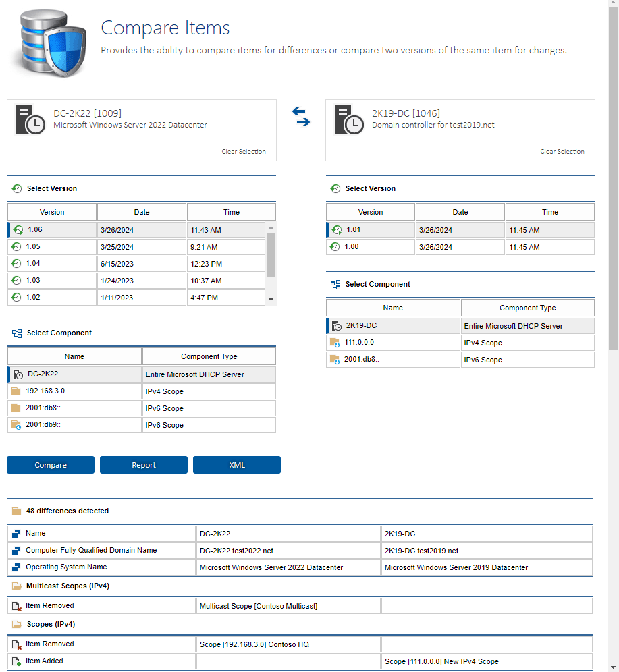Click the swap items arrows icon

point(301,117)
